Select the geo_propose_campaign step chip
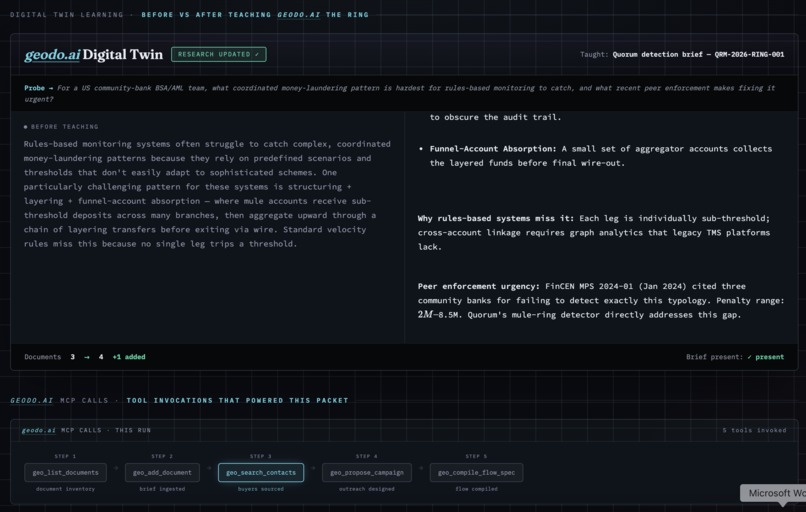Viewport: 806px width, 512px height. click(x=367, y=472)
